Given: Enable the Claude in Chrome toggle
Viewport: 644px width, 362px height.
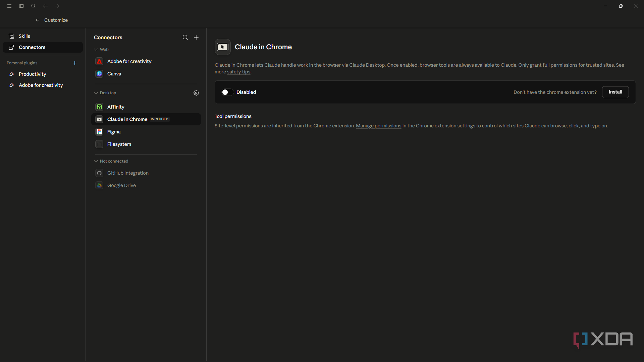Looking at the screenshot, I should pos(227,92).
